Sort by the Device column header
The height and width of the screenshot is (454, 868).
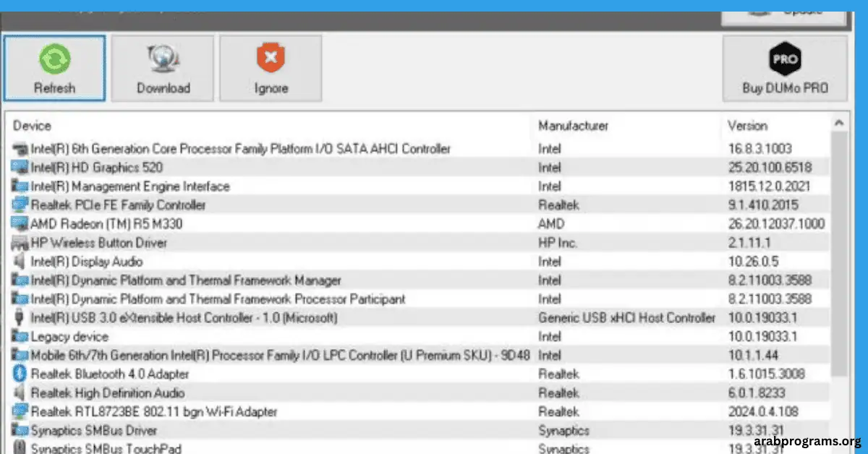click(32, 126)
